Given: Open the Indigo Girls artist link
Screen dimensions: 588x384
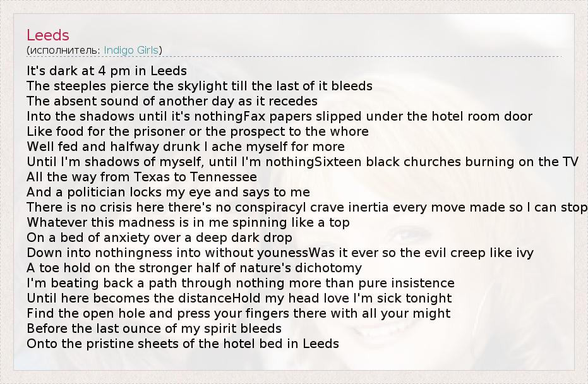Looking at the screenshot, I should tap(131, 50).
